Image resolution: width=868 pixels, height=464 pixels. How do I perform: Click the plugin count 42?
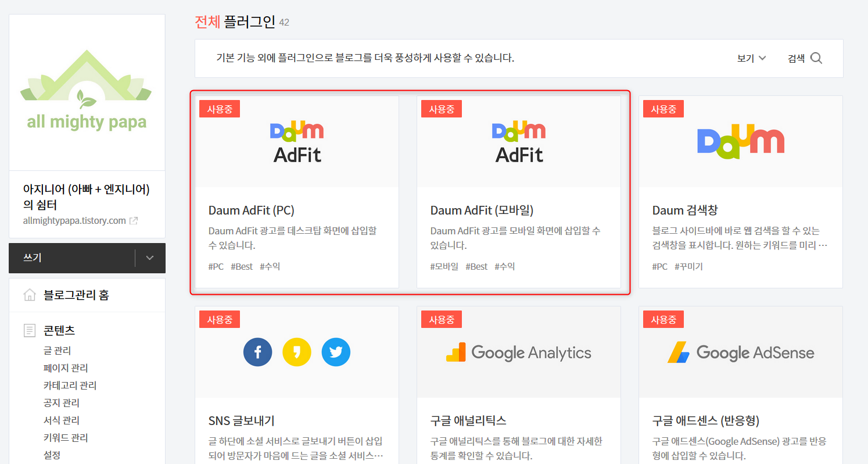tap(284, 23)
